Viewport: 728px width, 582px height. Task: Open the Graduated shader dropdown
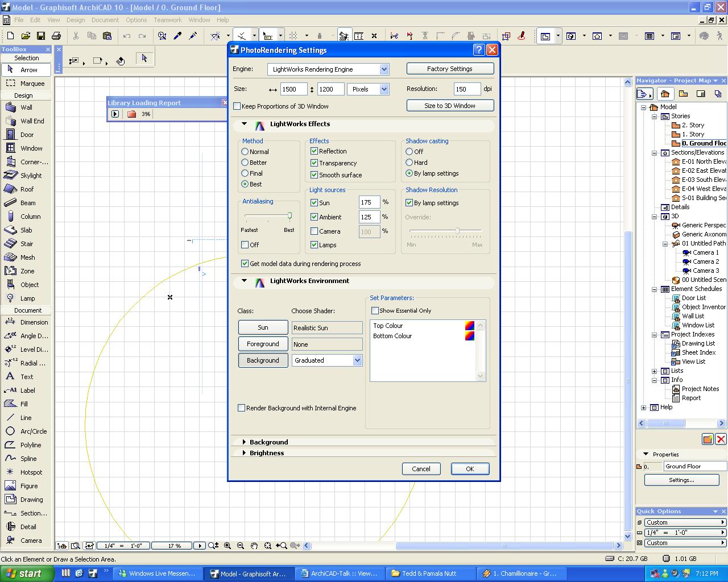point(357,360)
